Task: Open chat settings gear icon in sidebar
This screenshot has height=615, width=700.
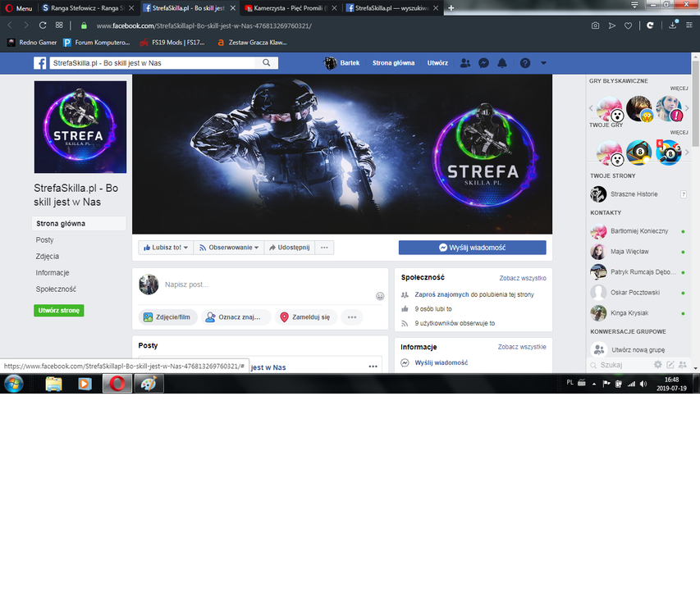Action: pyautogui.click(x=657, y=365)
